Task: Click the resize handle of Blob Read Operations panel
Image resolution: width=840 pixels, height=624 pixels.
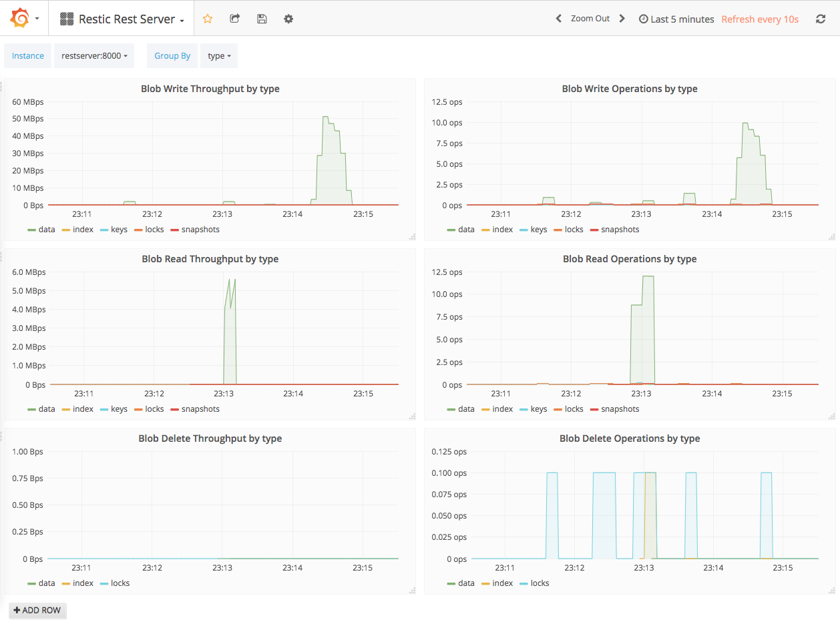Action: [x=832, y=416]
